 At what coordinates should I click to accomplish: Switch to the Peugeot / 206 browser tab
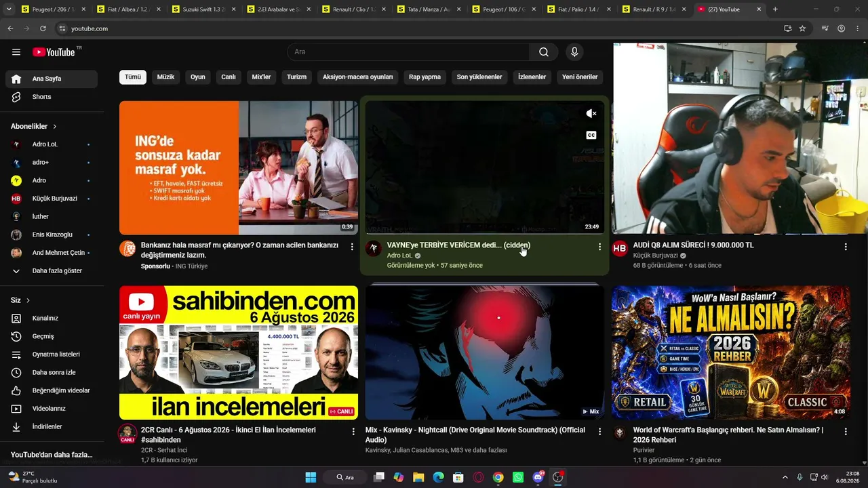(47, 9)
